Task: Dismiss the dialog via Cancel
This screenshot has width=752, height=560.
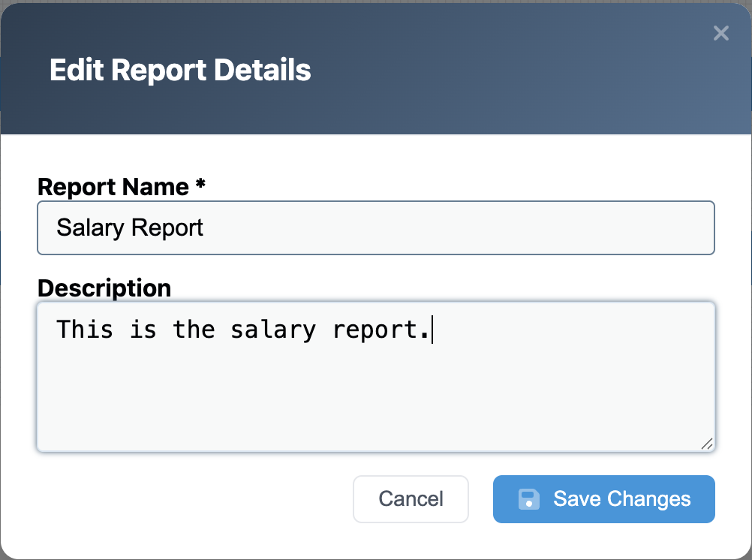Action: point(411,498)
